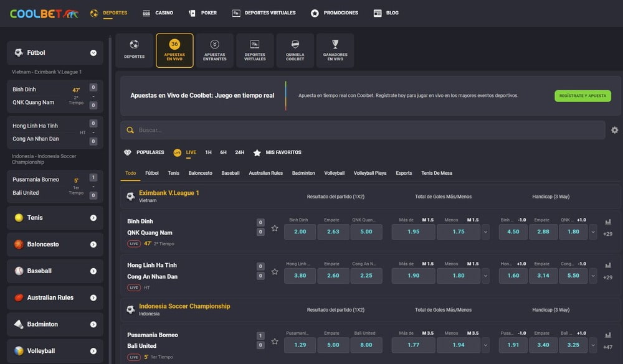The height and width of the screenshot is (364, 623).
Task: Open sidebar Binh Dinh vs QNK Quang Nam
Action: 55,96
